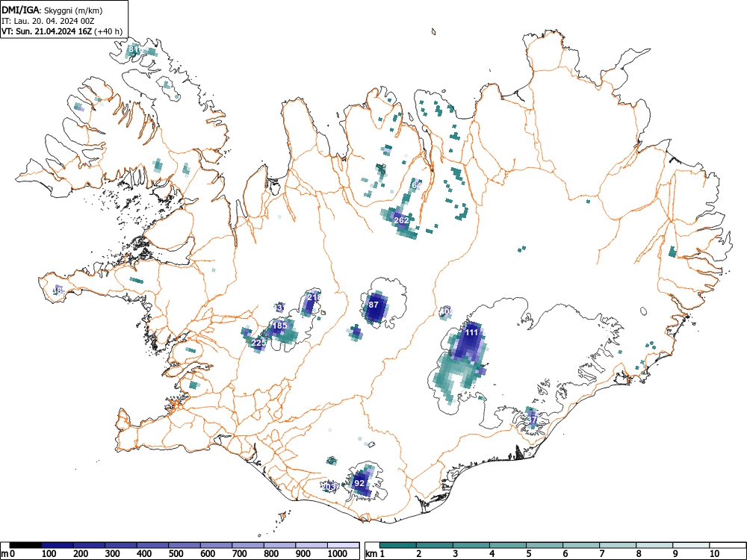Click the 'DMI/IGA: Skyggni (m/km)' title text
This screenshot has height=560, width=747.
pos(52,10)
